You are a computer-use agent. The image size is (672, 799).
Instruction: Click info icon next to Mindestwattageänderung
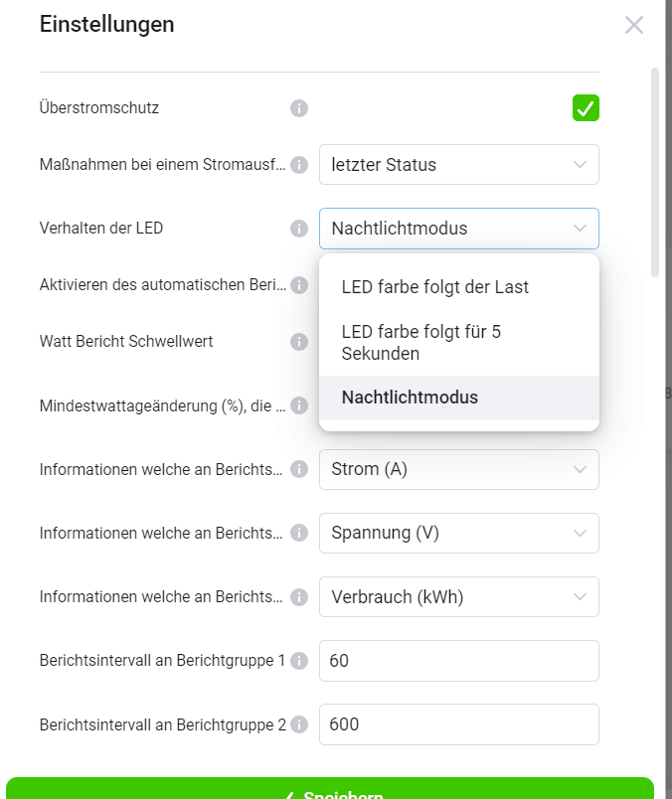pos(299,405)
